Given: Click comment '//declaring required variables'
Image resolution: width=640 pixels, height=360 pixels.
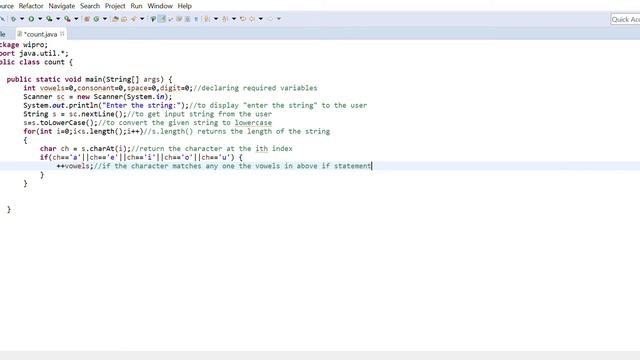Looking at the screenshot, I should coord(255,88).
